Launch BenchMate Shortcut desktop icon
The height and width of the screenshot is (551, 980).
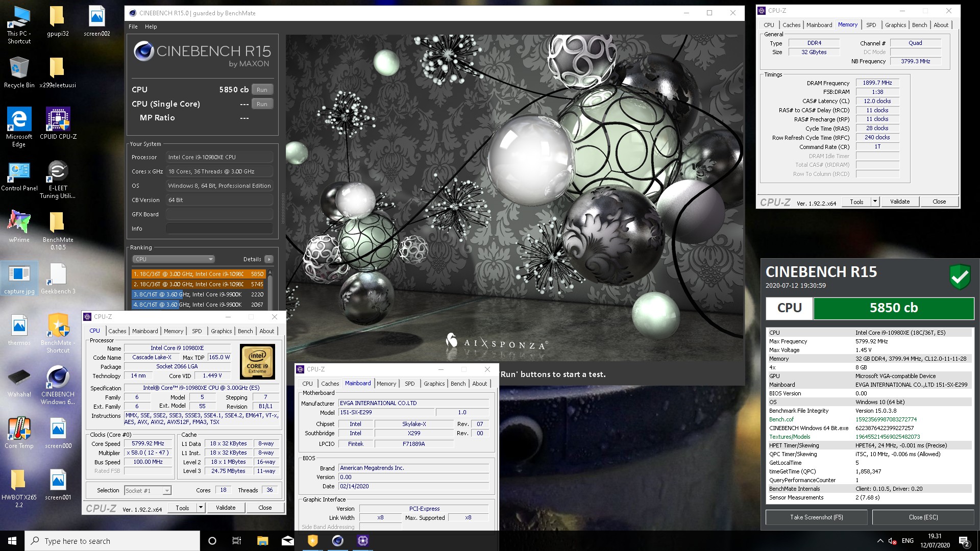click(58, 334)
